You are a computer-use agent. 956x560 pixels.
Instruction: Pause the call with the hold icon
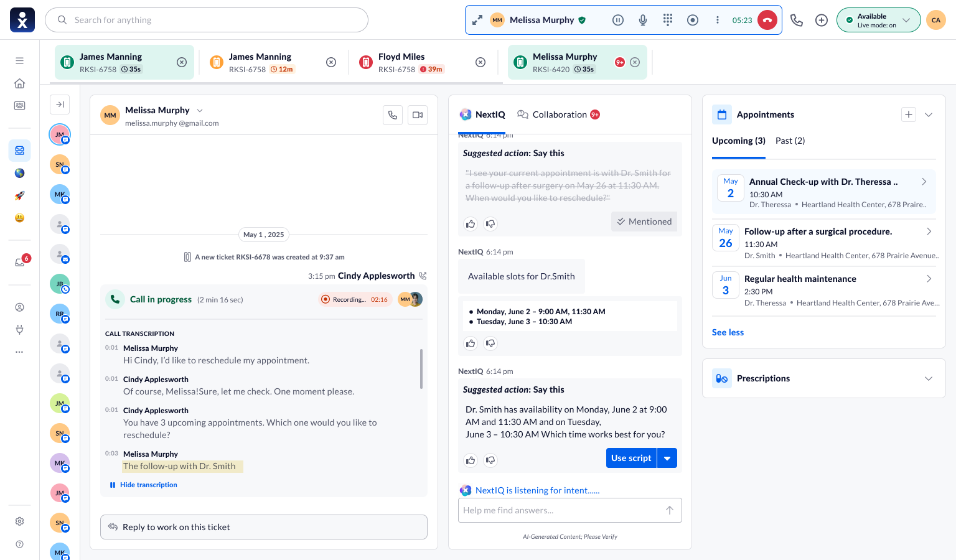pos(618,20)
